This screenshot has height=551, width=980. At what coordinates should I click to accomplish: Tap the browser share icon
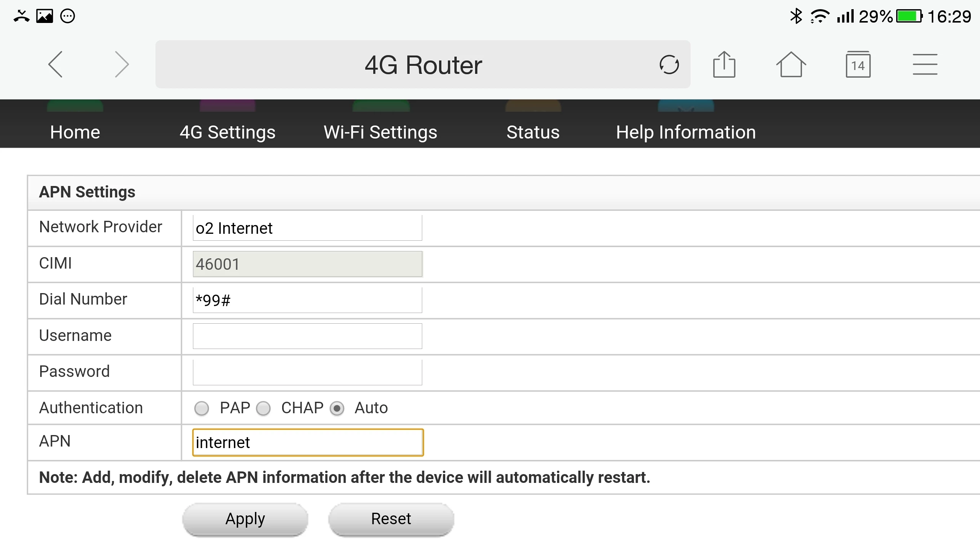click(x=724, y=64)
